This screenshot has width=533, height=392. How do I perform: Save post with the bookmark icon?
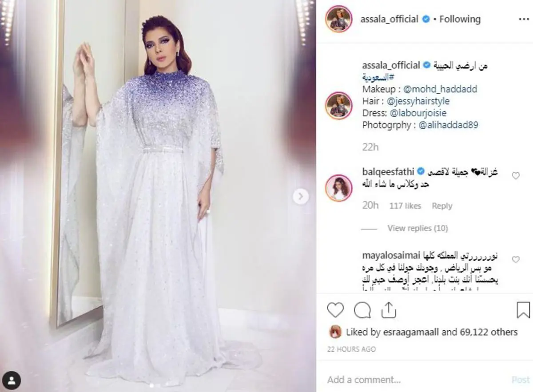point(524,309)
